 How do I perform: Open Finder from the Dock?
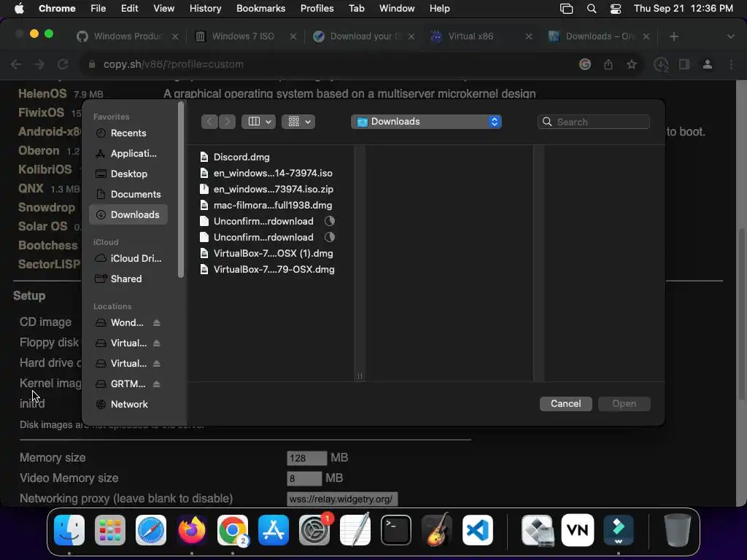(69, 530)
